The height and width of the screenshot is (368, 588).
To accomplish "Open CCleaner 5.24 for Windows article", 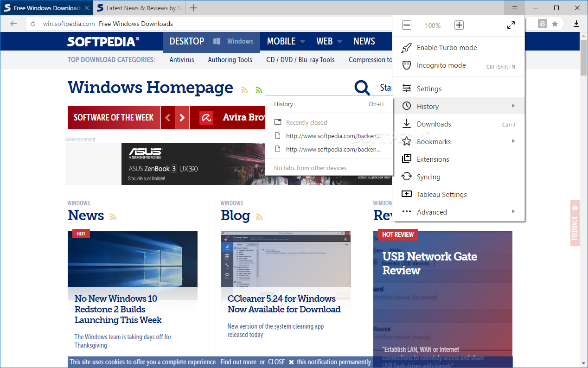I will tap(284, 304).
